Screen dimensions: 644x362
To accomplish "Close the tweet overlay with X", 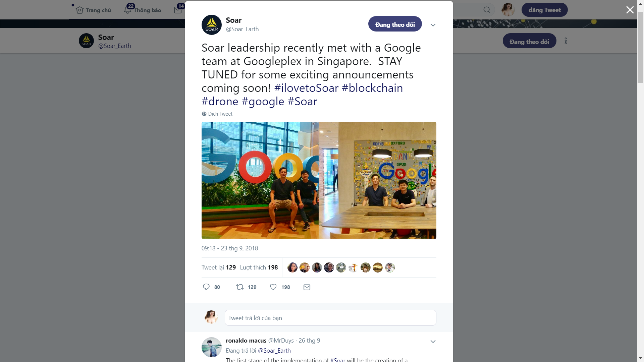I will 630,10.
